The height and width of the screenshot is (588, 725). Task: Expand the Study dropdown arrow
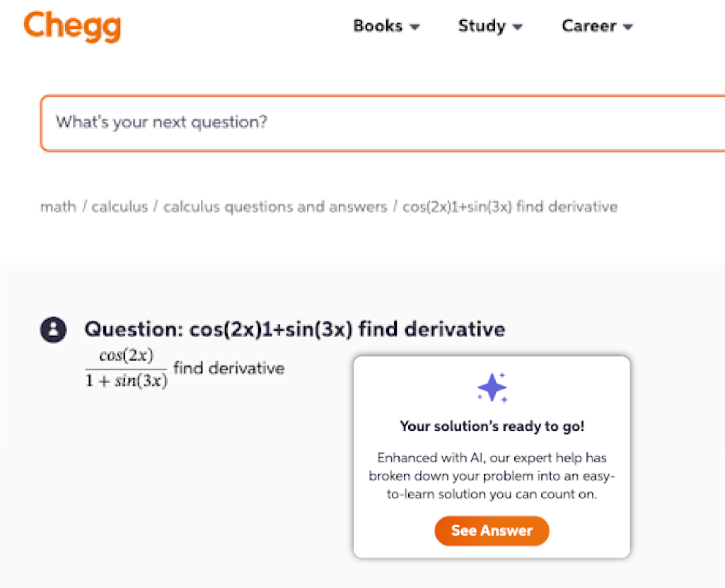pos(518,28)
